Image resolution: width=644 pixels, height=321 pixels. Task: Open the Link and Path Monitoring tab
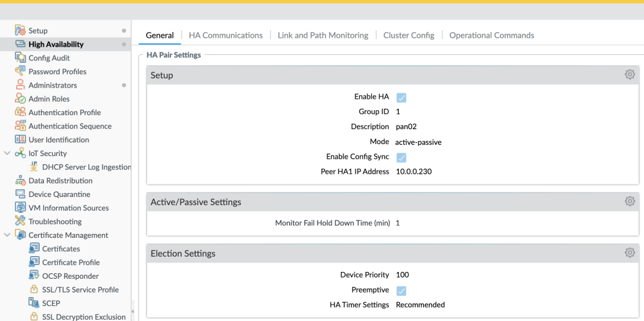pos(323,35)
